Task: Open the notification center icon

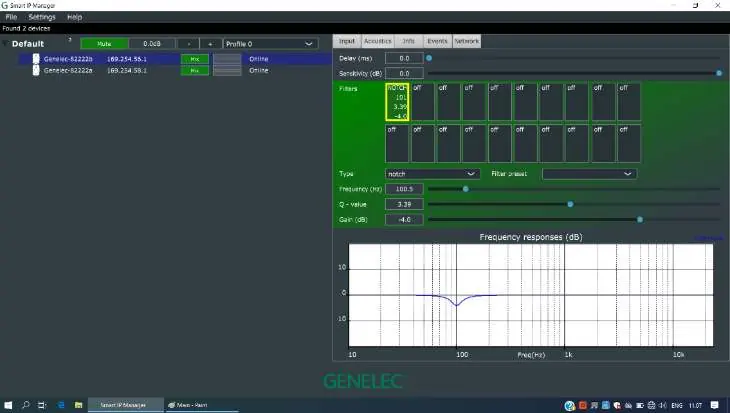Action: [715, 406]
